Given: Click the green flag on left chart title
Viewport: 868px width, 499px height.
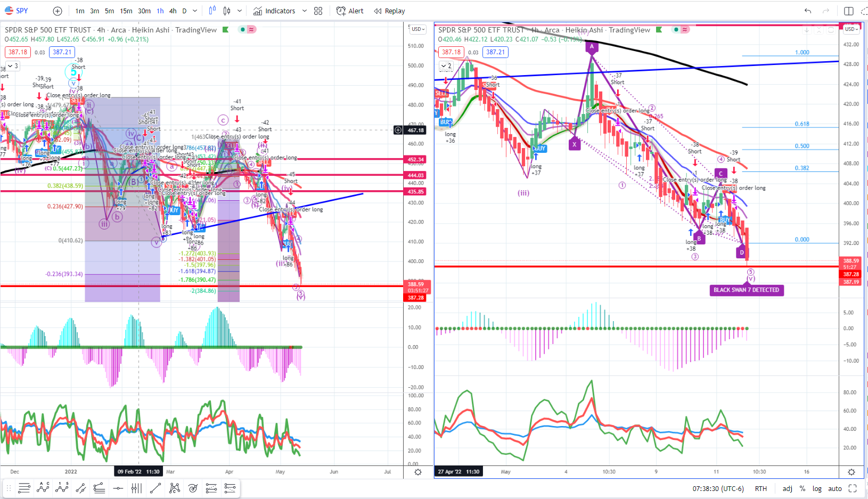Looking at the screenshot, I should coord(226,30).
